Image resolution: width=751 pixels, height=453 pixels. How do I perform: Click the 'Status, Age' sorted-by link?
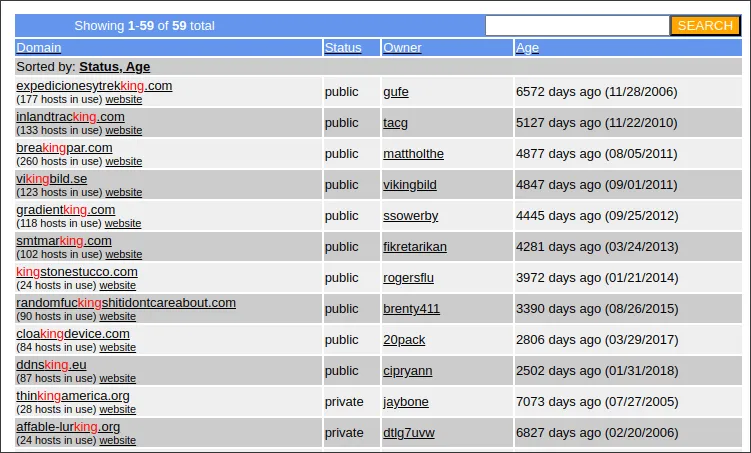(114, 67)
